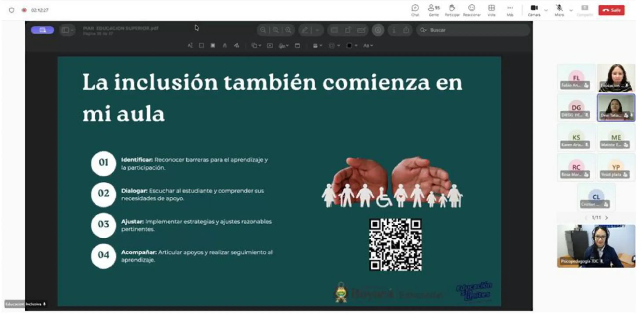The width and height of the screenshot is (644, 321).
Task: Open the markup pen dropdown arrow
Action: [317, 30]
